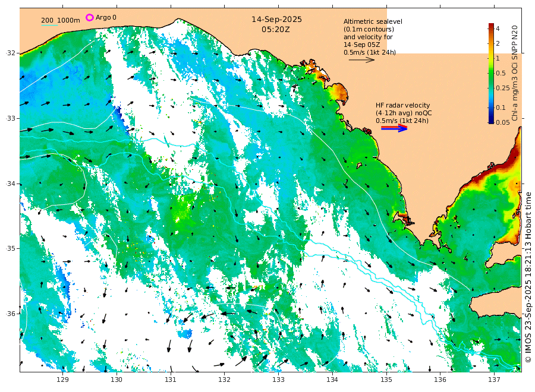Click the Altimetric sealevel heading text
The width and height of the screenshot is (535, 392).
[373, 21]
